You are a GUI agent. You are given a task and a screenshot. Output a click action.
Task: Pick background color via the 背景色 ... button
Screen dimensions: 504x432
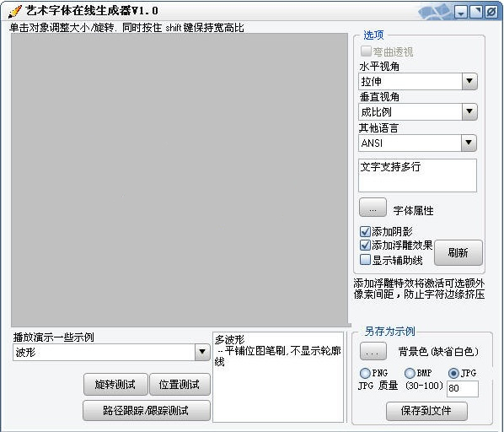point(373,351)
